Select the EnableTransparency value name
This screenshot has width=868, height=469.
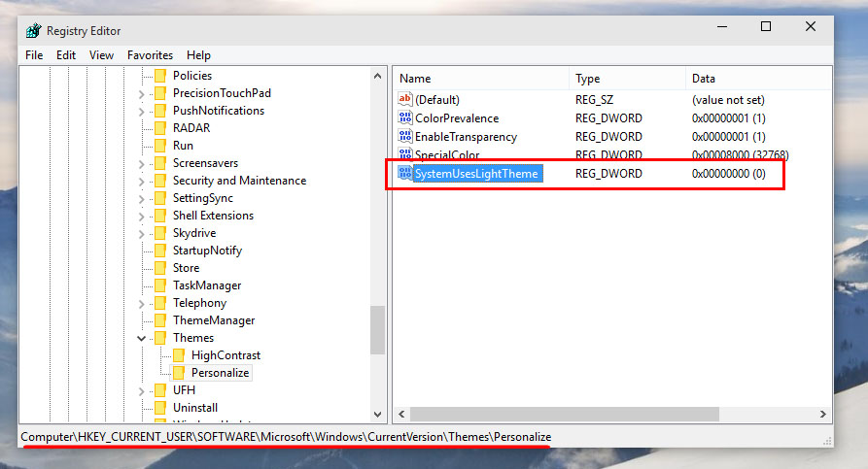pos(467,137)
